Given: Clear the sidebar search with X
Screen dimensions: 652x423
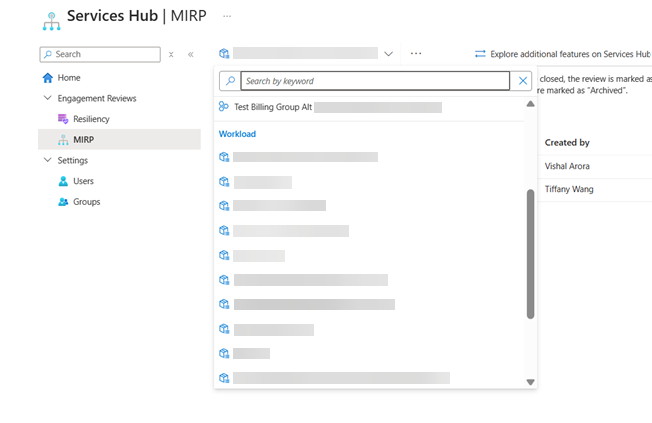Looking at the screenshot, I should click(171, 54).
